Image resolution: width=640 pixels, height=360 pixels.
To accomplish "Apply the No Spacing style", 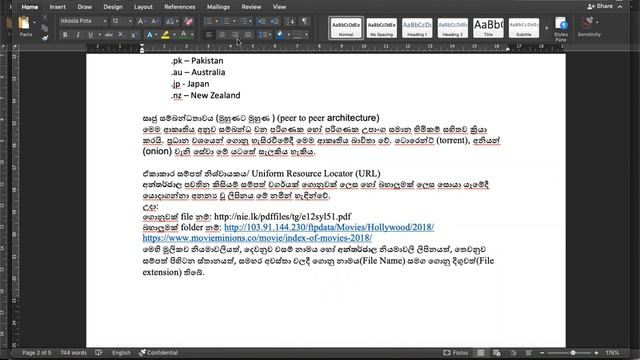I will pyautogui.click(x=382, y=28).
